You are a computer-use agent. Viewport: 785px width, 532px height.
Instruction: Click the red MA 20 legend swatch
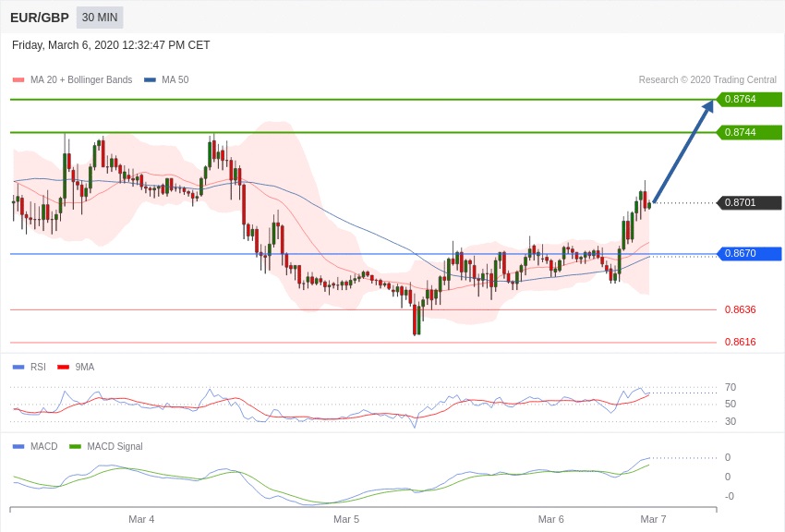(18, 80)
